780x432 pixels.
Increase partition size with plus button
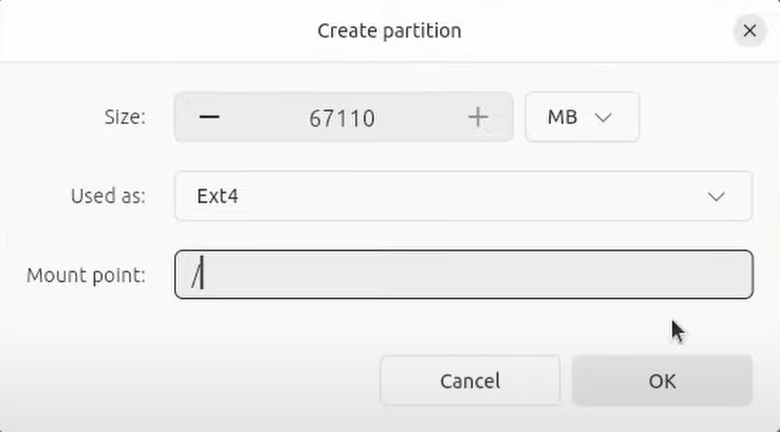[x=478, y=117]
